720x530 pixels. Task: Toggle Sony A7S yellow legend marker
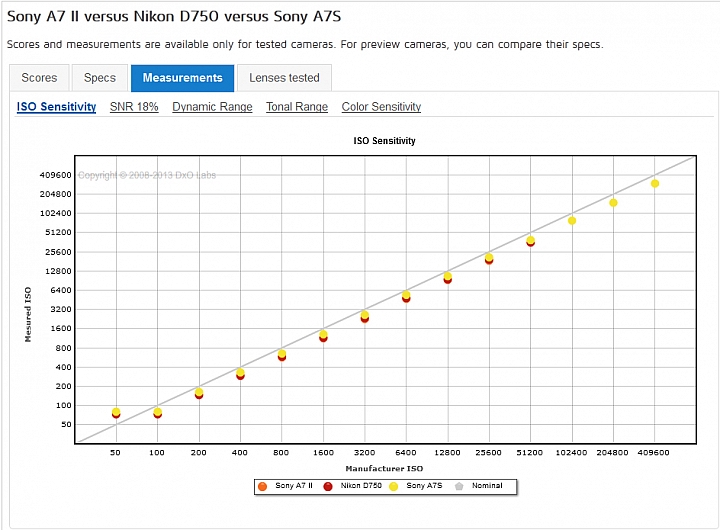click(394, 486)
